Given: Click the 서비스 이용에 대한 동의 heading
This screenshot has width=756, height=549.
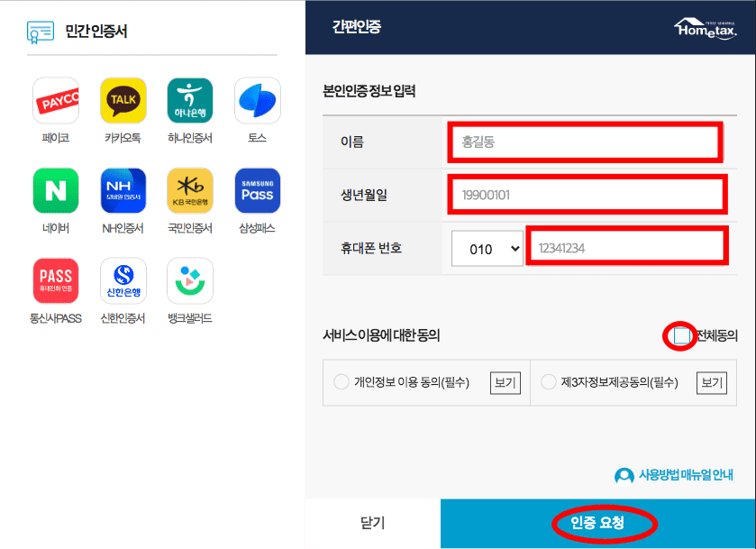Looking at the screenshot, I should 381,334.
